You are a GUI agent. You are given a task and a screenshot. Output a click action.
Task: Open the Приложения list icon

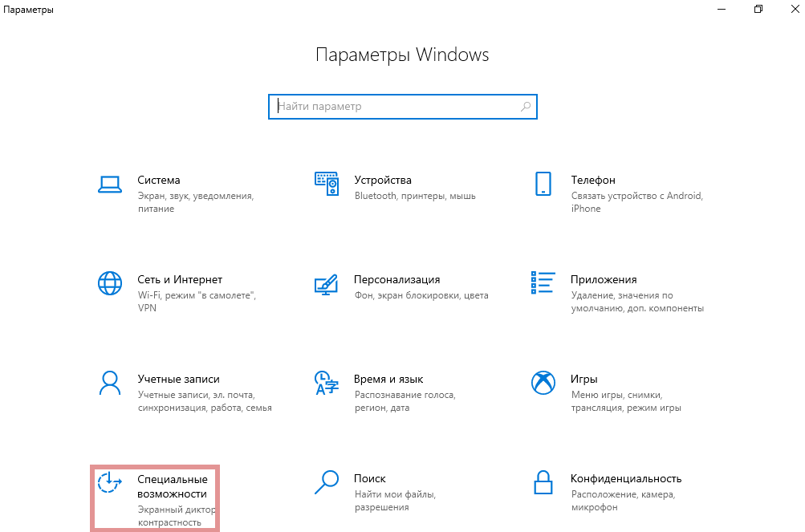543,282
